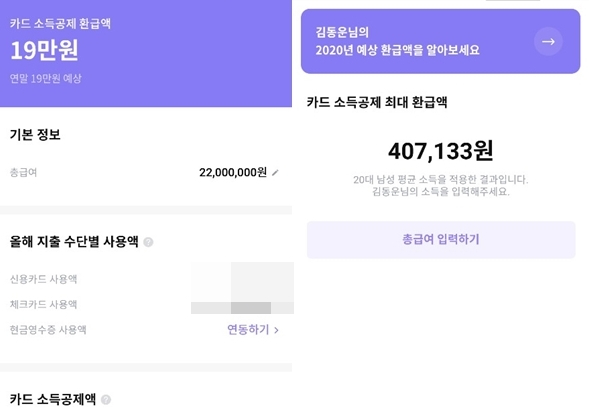Click the blurred card usage amount area
This screenshot has width=589, height=416.
pos(242,288)
